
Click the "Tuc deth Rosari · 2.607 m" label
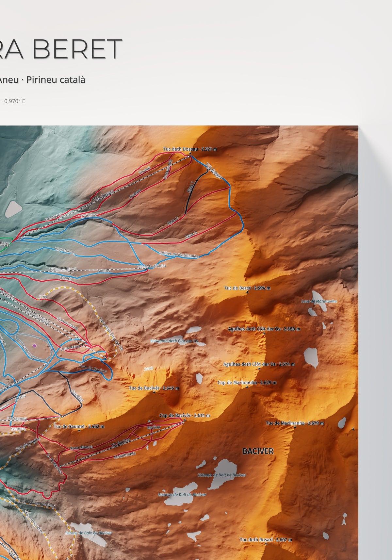[266, 540]
